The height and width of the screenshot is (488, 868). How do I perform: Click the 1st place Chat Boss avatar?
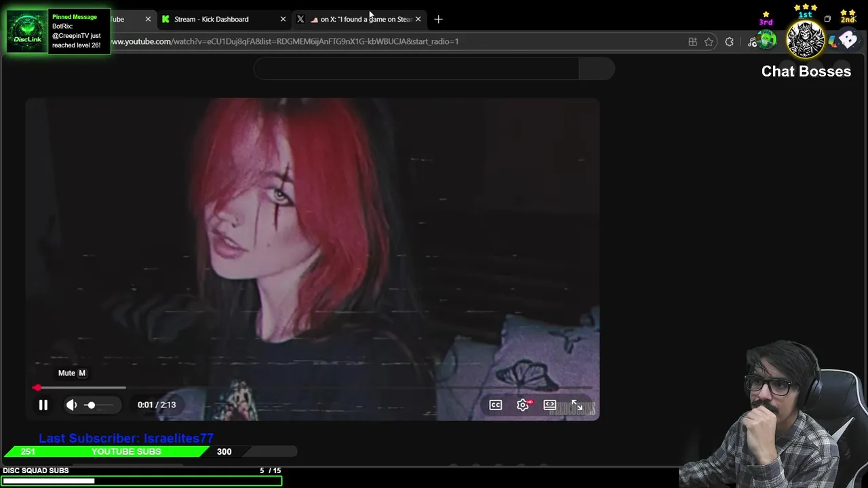click(805, 39)
